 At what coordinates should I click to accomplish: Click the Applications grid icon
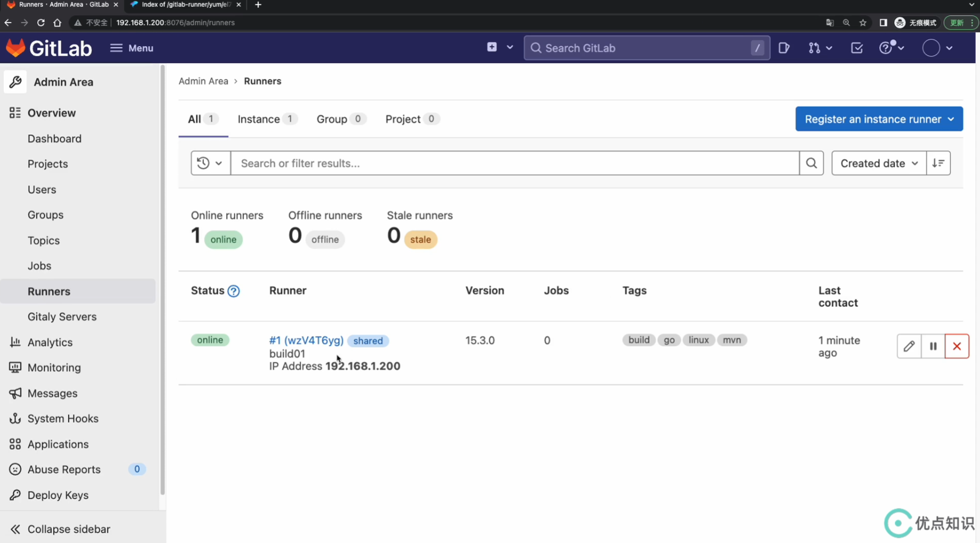[x=15, y=444]
